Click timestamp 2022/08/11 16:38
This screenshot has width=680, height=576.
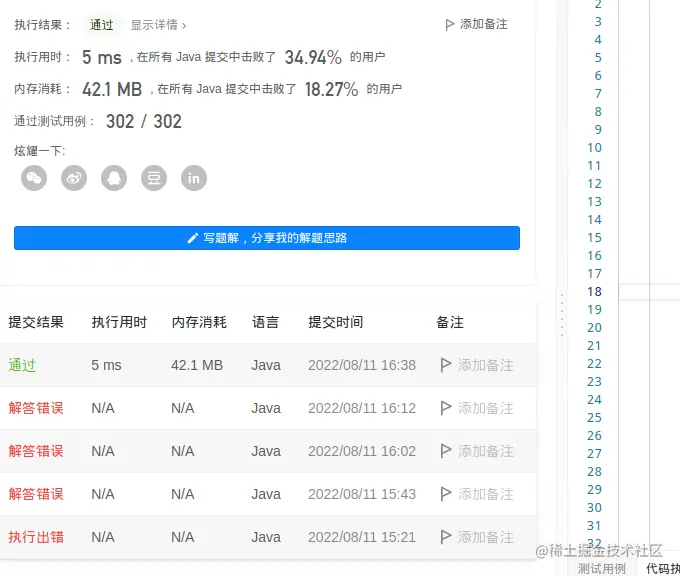tap(362, 365)
